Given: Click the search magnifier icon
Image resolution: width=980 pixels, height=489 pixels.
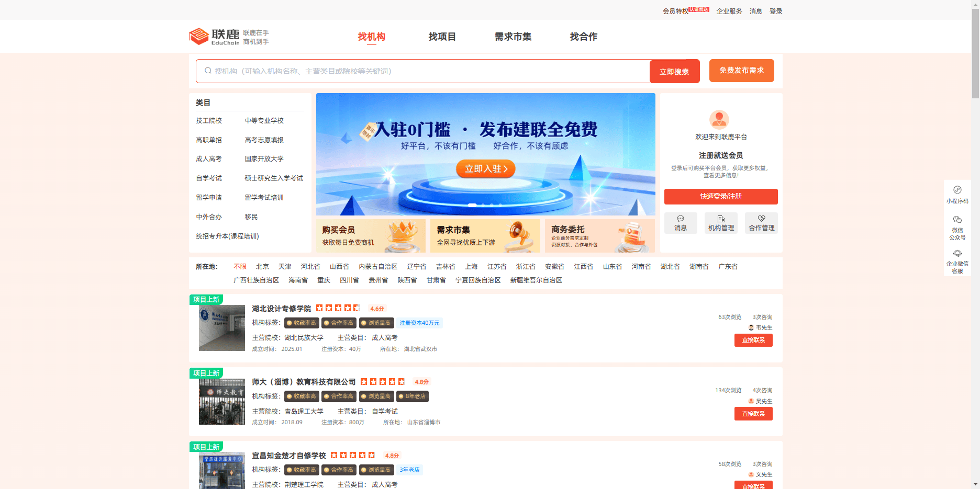Looking at the screenshot, I should pyautogui.click(x=208, y=71).
